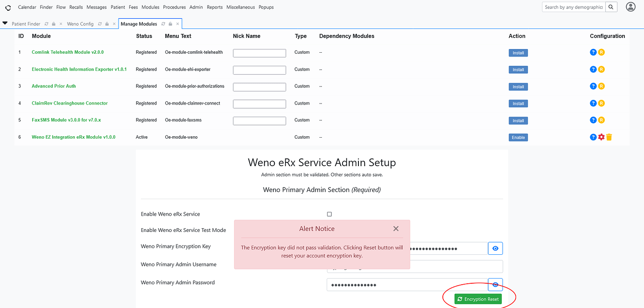
Task: Reveal the Weno Primary Encryption Key
Action: (495, 248)
